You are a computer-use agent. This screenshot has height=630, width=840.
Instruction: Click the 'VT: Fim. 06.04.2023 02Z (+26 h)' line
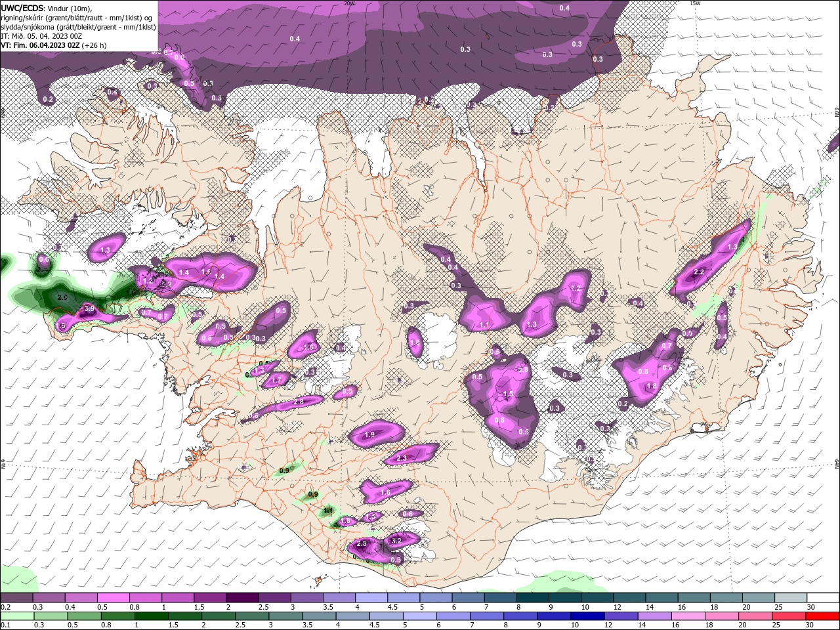(54, 45)
